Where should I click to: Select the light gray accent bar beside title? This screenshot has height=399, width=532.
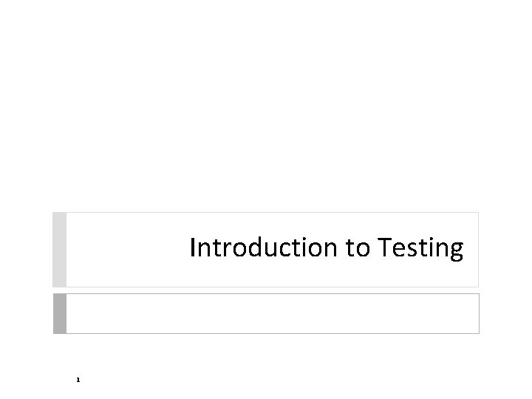[x=59, y=250]
